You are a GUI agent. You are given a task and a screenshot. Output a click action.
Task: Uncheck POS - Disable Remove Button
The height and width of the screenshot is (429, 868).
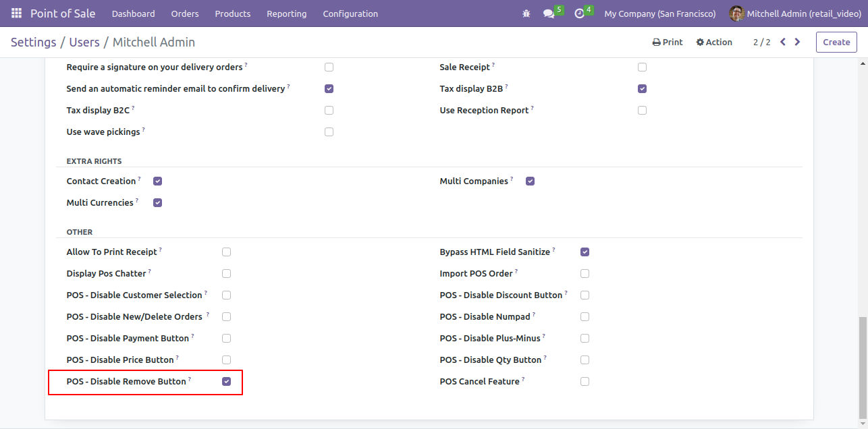coord(227,382)
